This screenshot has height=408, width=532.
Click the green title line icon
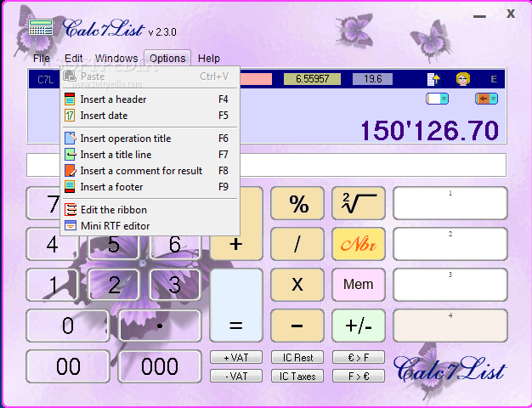(x=70, y=155)
